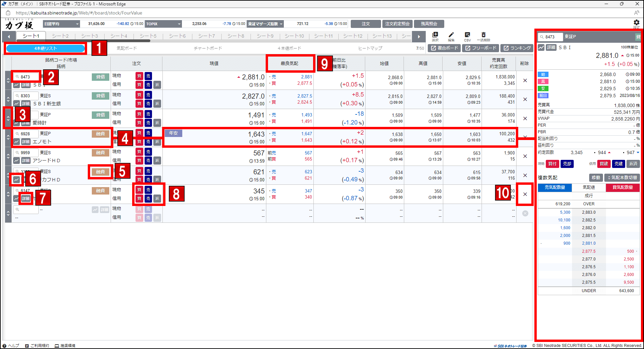Click 信用 返 button for アシードHD row
The image size is (644, 349).
[x=157, y=161]
